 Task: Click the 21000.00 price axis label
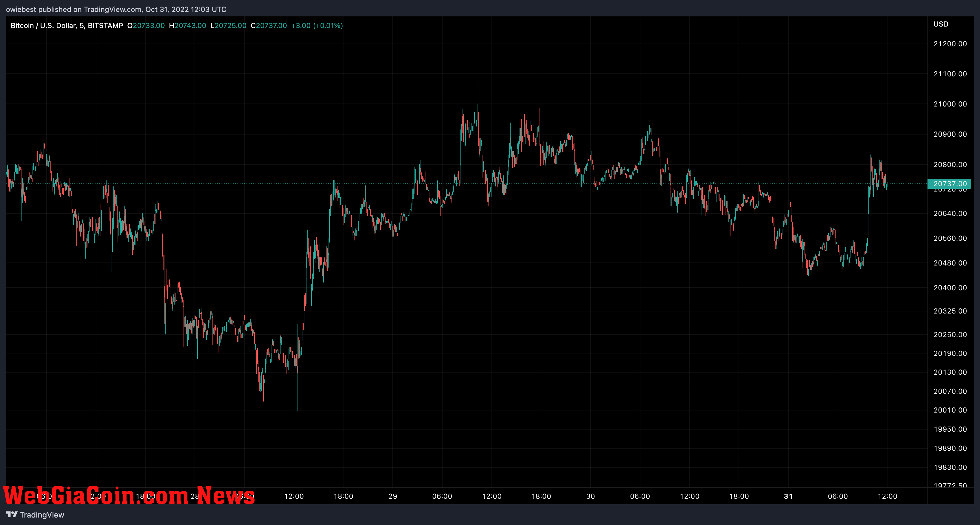point(950,104)
